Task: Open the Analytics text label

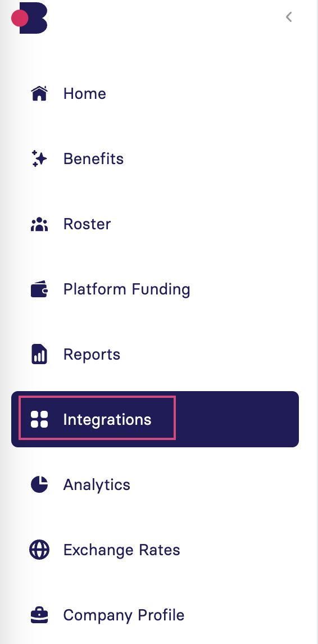Action: pos(97,485)
